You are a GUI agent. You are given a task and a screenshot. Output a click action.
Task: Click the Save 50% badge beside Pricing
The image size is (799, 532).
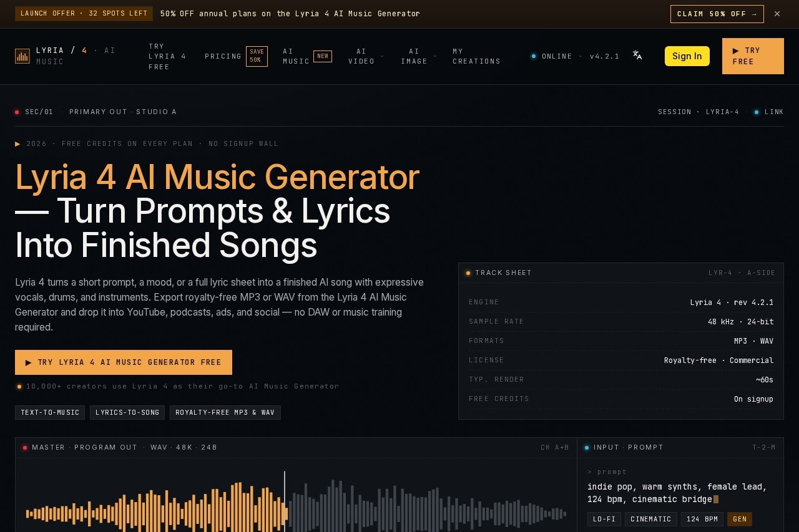pyautogui.click(x=257, y=56)
